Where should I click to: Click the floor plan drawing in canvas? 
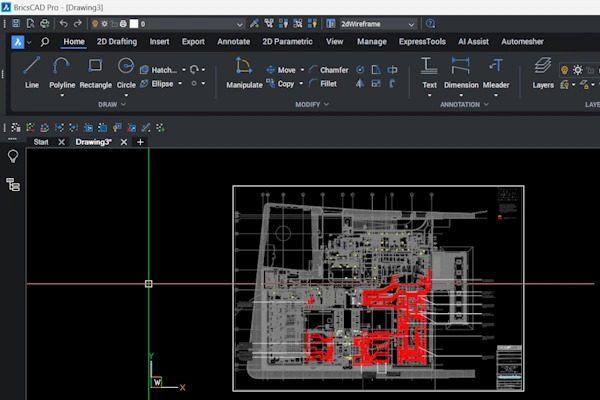378,289
